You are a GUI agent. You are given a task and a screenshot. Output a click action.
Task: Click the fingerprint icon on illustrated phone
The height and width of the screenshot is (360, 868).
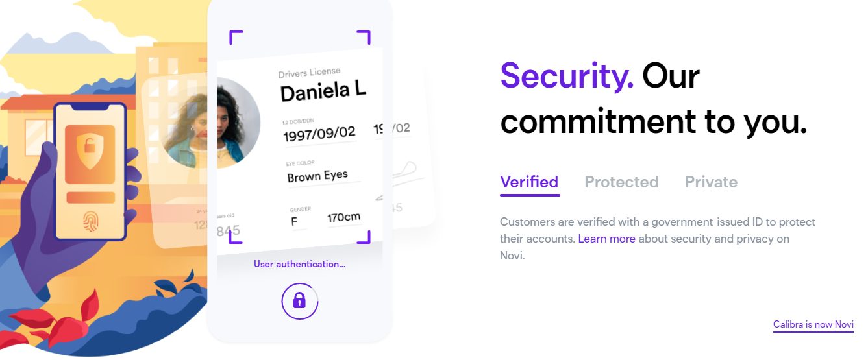90,222
